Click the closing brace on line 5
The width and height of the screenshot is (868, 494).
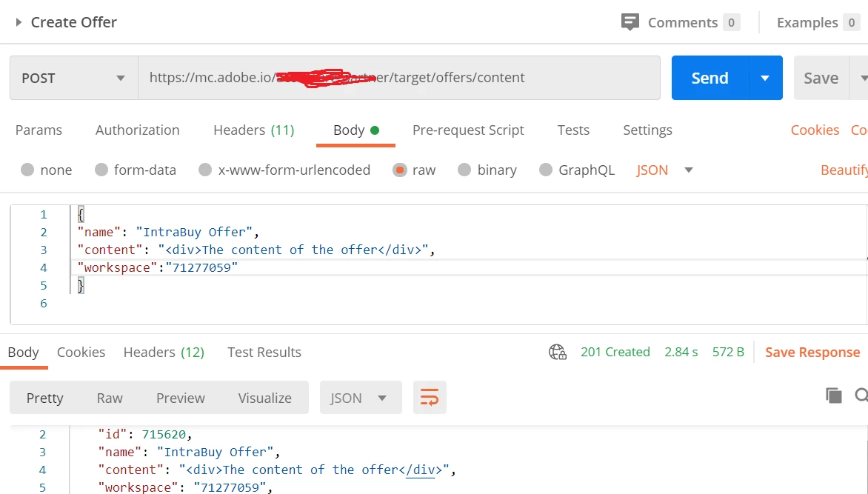tap(81, 285)
